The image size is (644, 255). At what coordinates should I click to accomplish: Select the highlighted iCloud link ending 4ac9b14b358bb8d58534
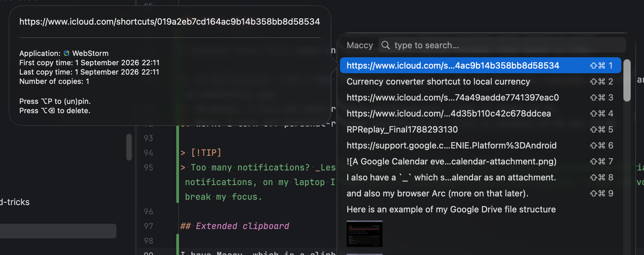click(480, 65)
